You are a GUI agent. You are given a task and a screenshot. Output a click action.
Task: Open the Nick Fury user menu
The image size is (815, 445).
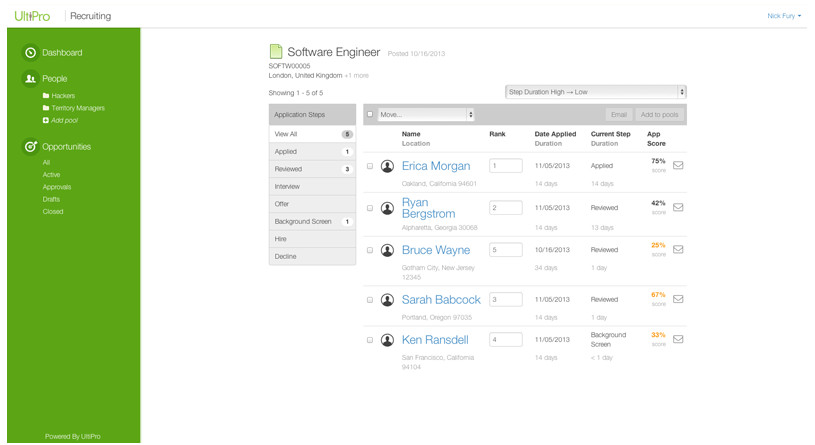click(783, 16)
